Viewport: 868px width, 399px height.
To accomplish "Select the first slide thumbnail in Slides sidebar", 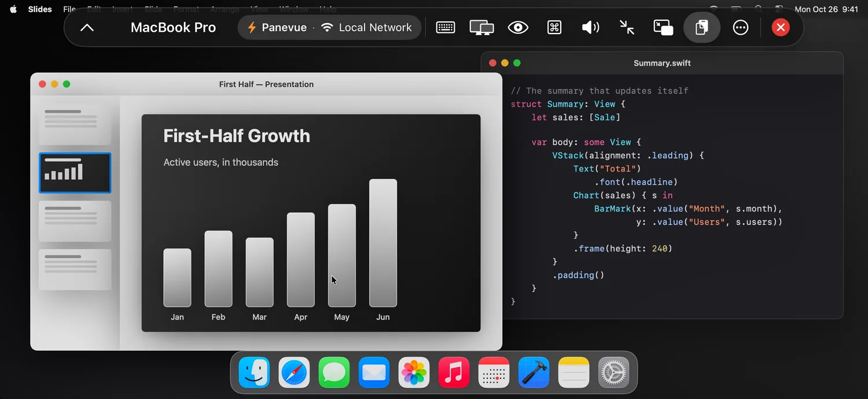I will coord(75,124).
